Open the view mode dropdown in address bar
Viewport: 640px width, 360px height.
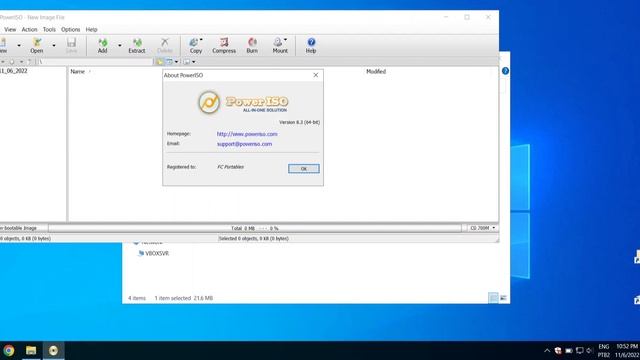176,62
